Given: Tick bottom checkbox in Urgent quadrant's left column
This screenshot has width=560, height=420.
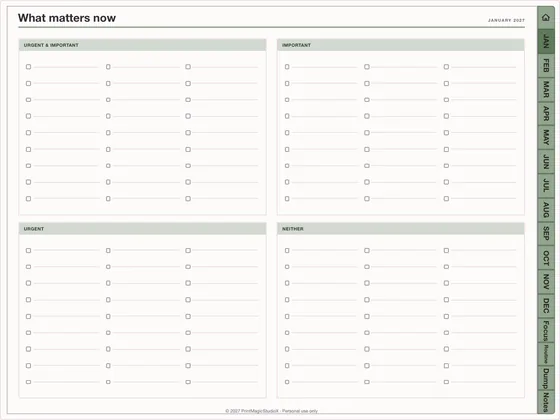Looking at the screenshot, I should tap(29, 382).
